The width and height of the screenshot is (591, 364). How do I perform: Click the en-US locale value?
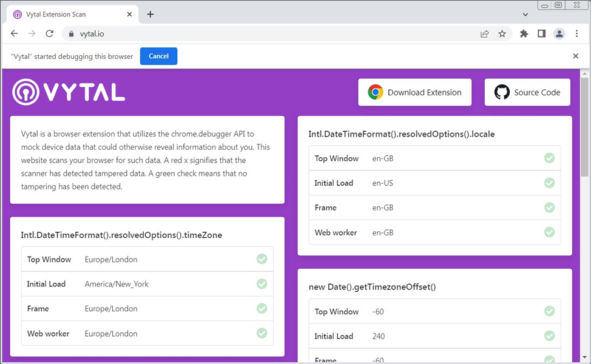[382, 183]
